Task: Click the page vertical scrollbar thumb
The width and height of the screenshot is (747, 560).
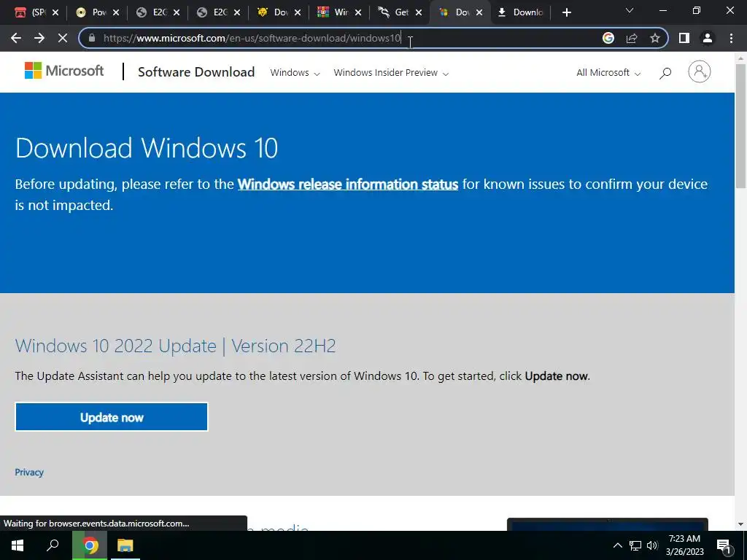Action: click(741, 125)
